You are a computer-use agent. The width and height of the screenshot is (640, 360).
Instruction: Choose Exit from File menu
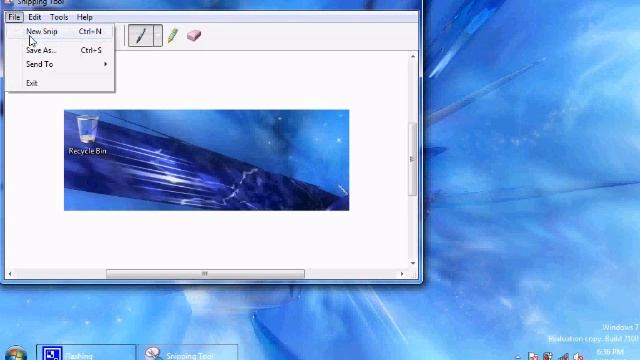click(x=60, y=83)
